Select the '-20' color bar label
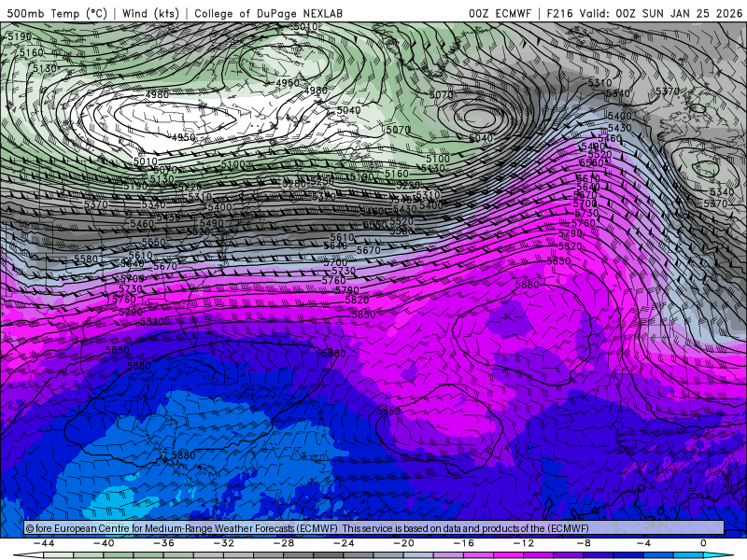Viewport: 747px width, 560px height. (404, 543)
